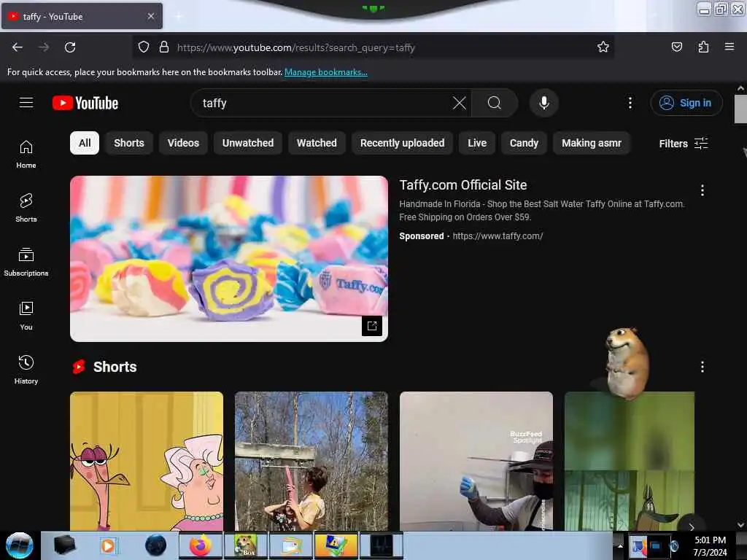The image size is (747, 560).
Task: Open the Firefox application hamburger menu
Action: pos(729,47)
